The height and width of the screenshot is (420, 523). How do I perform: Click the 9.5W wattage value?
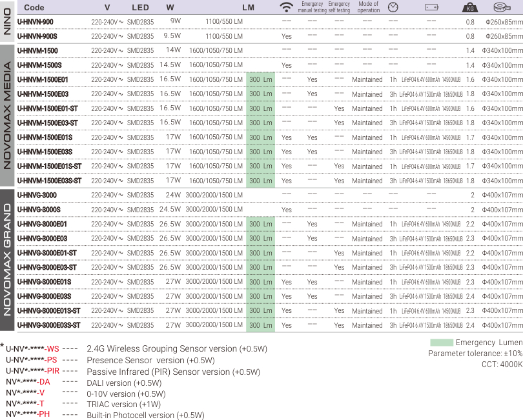pyautogui.click(x=172, y=35)
